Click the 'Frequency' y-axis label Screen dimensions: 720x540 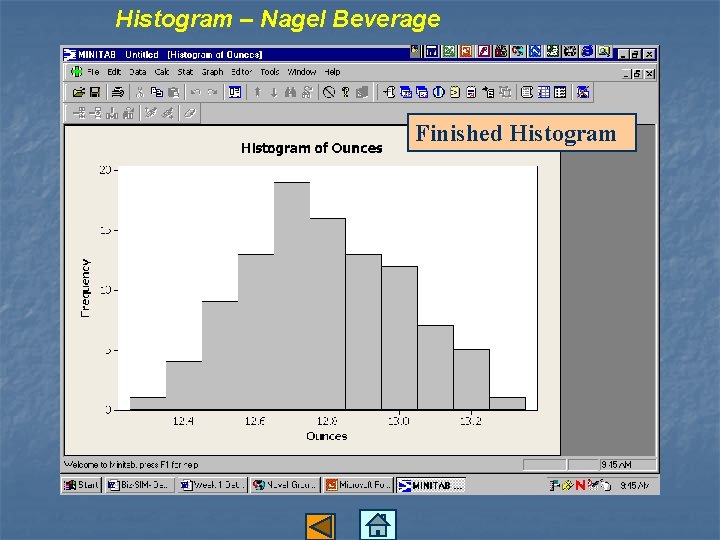(85, 288)
